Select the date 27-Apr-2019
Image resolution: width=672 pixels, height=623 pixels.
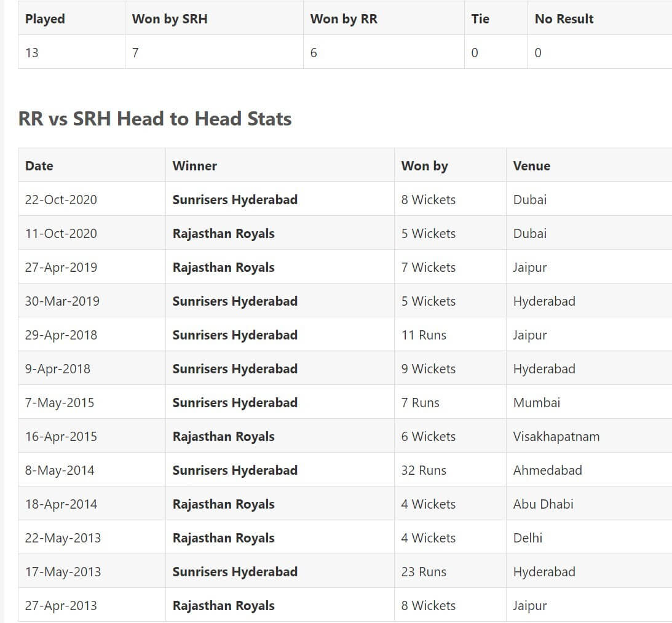click(61, 268)
